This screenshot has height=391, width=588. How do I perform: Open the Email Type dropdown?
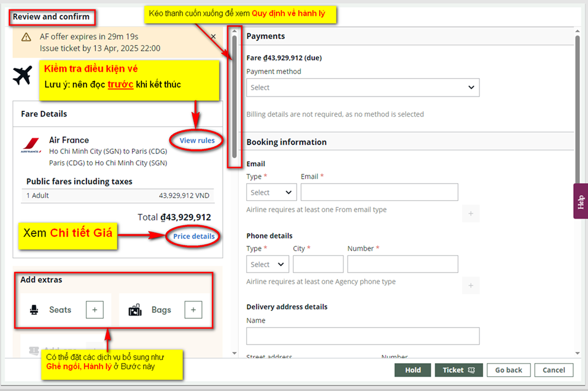[x=272, y=192]
